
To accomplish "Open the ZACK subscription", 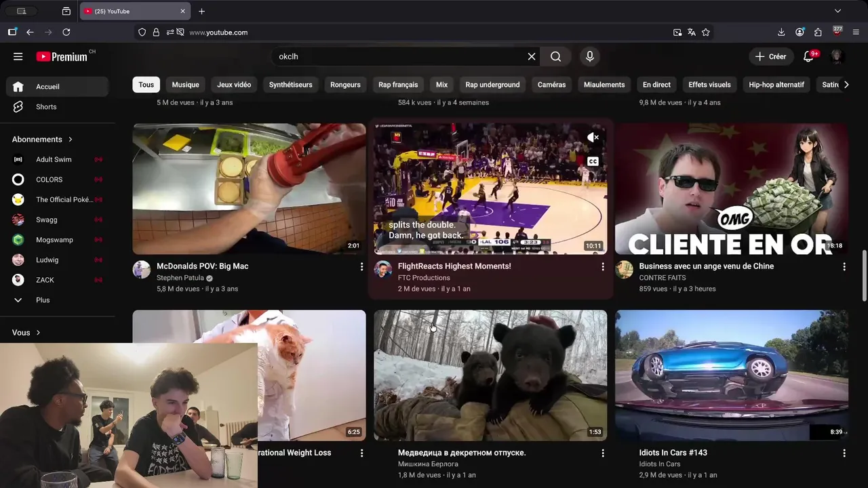I will (57, 280).
